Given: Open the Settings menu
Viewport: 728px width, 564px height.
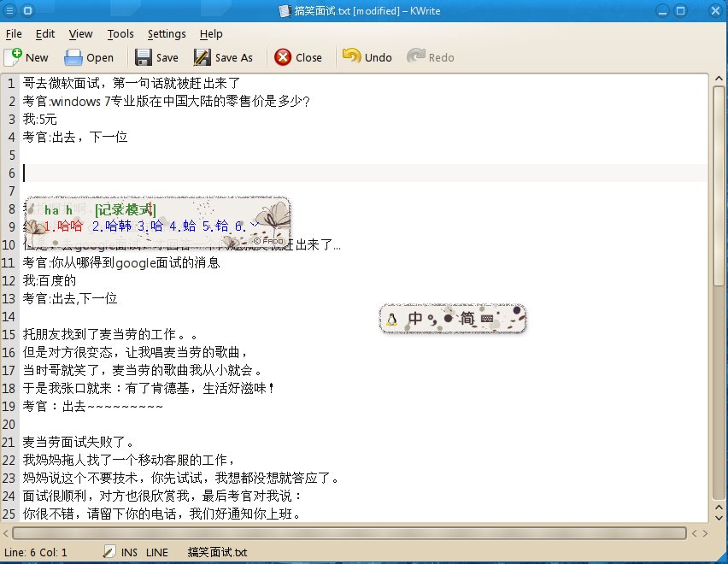Looking at the screenshot, I should pyautogui.click(x=167, y=34).
